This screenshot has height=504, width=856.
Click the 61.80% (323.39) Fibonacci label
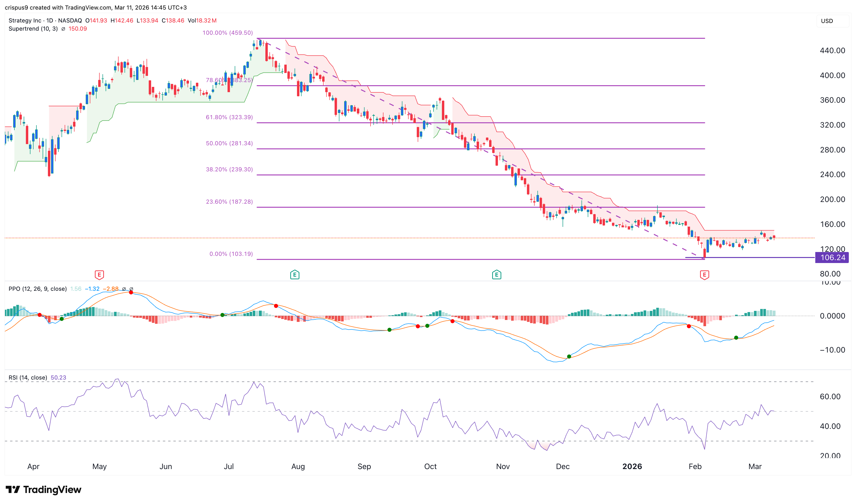(229, 117)
